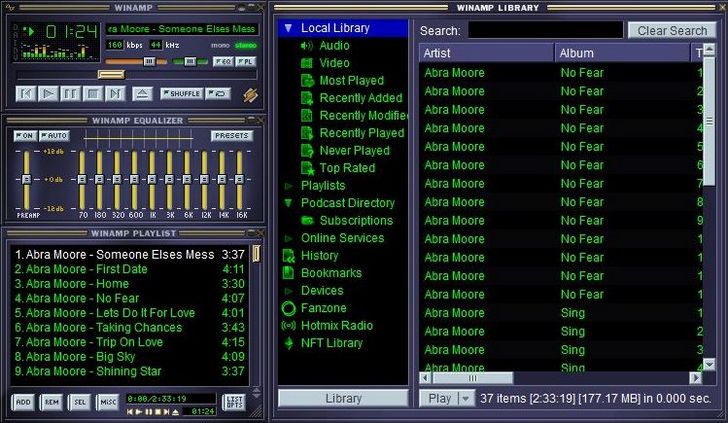Open podcast Subscriptions
The width and height of the screenshot is (728, 423).
tap(356, 221)
